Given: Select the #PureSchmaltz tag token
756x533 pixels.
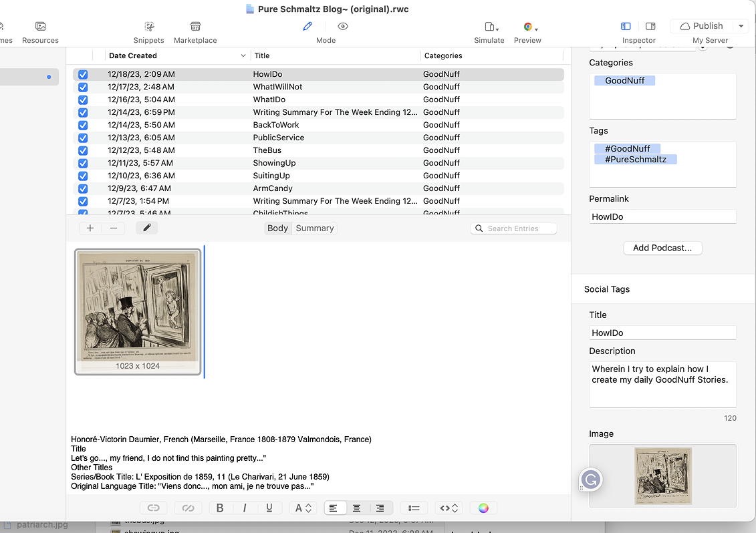Looking at the screenshot, I should 636,159.
